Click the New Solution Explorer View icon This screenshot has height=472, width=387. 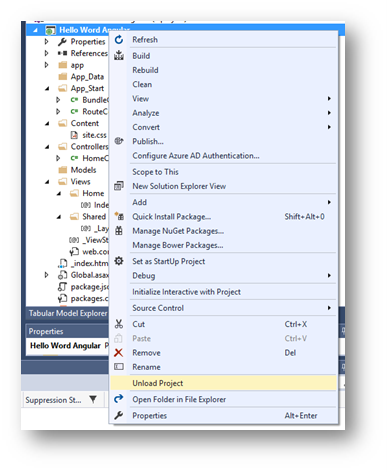coord(119,186)
